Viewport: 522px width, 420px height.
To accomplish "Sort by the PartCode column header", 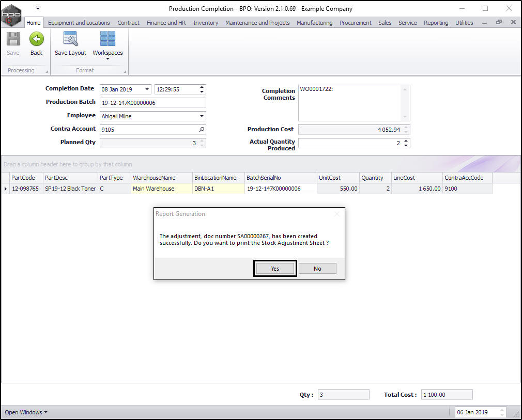I will tap(26, 178).
